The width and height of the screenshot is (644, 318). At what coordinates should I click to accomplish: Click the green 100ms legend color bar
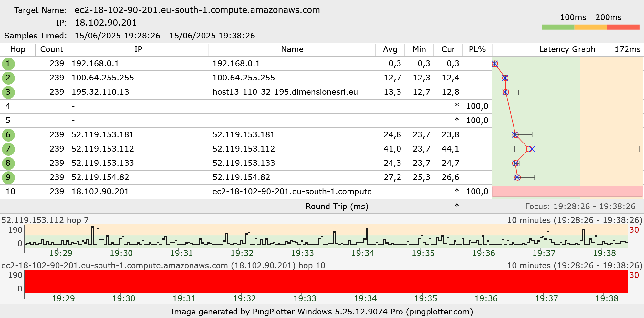pyautogui.click(x=558, y=27)
